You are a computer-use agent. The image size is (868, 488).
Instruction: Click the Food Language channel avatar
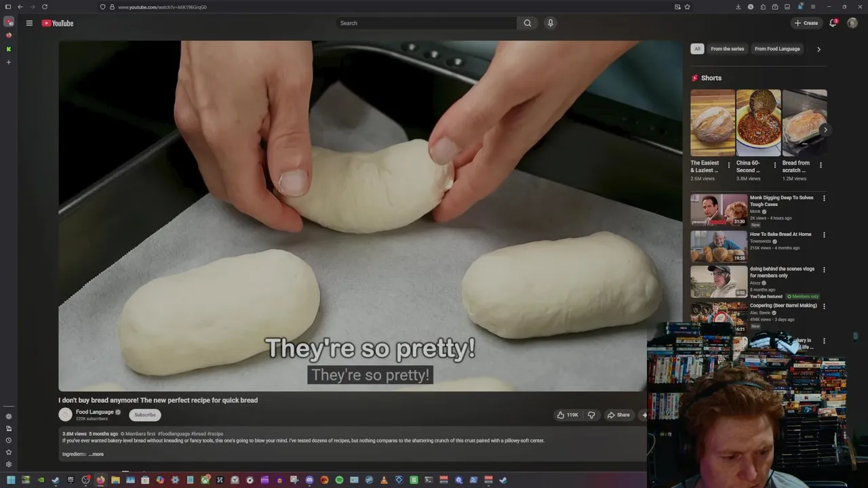65,415
